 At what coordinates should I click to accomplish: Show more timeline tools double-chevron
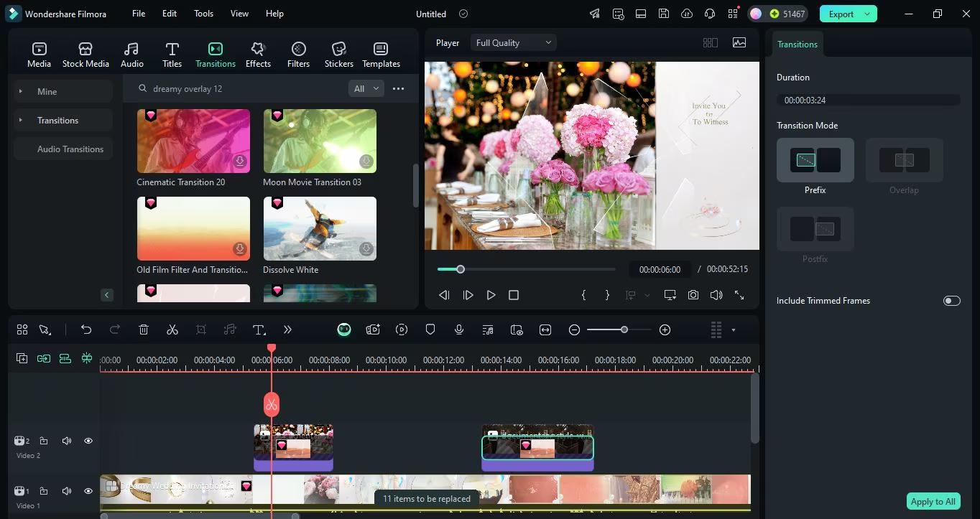[x=287, y=329]
